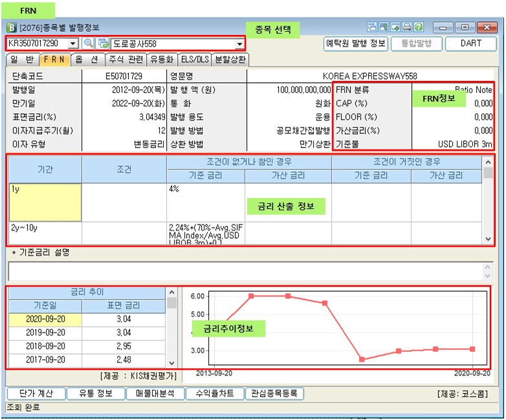Open the 유동화 tab
The image size is (506, 420).
click(162, 60)
